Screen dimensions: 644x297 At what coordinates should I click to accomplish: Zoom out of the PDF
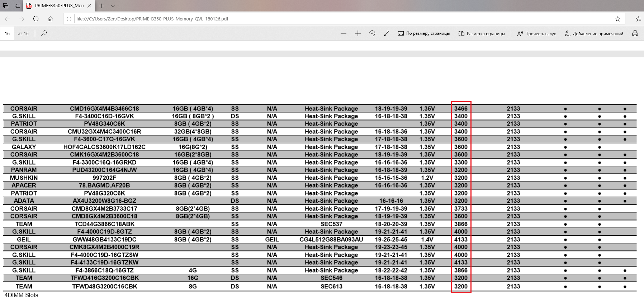pos(344,33)
